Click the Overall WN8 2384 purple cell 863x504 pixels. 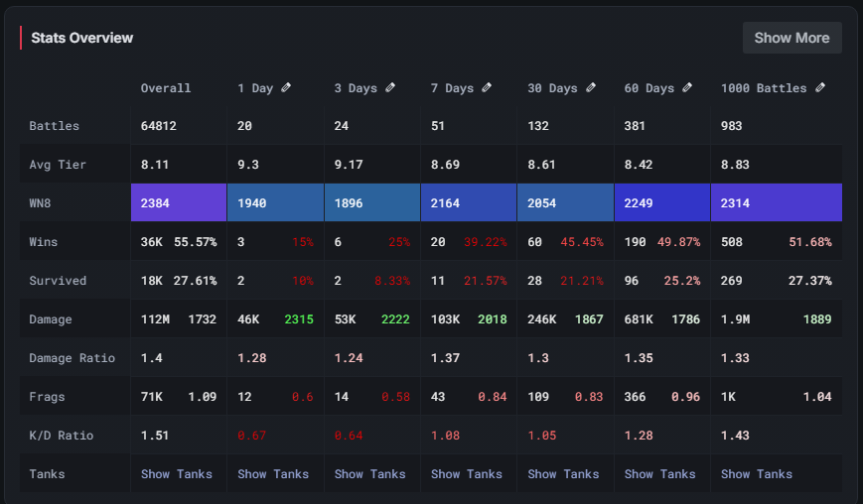click(179, 202)
